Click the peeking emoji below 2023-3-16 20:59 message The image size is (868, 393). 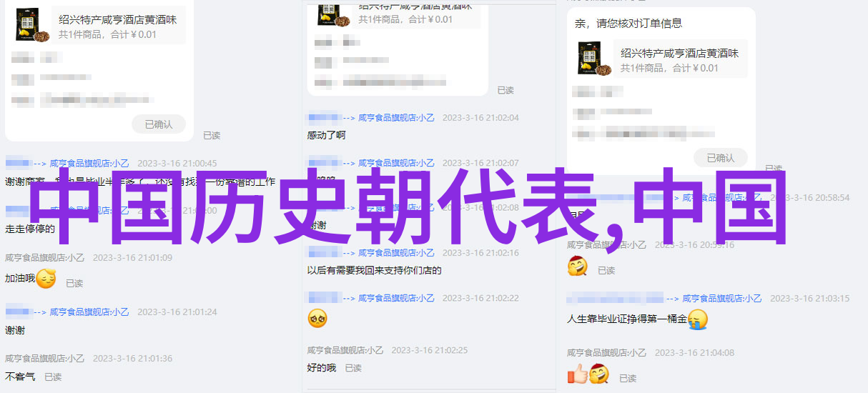tap(577, 267)
